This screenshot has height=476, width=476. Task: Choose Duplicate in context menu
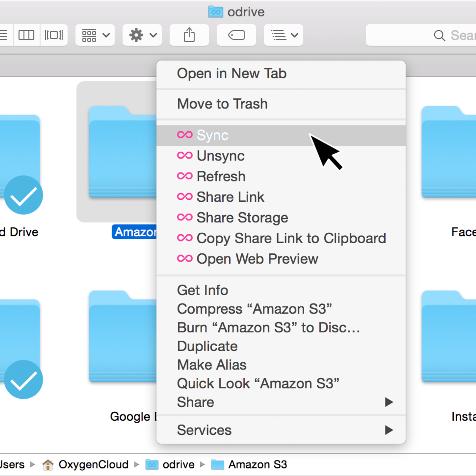281,346
